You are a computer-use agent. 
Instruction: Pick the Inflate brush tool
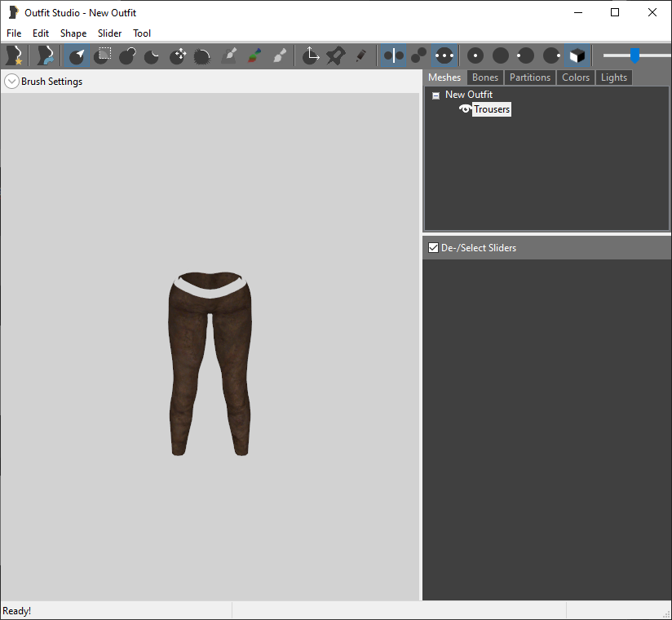pyautogui.click(x=127, y=55)
